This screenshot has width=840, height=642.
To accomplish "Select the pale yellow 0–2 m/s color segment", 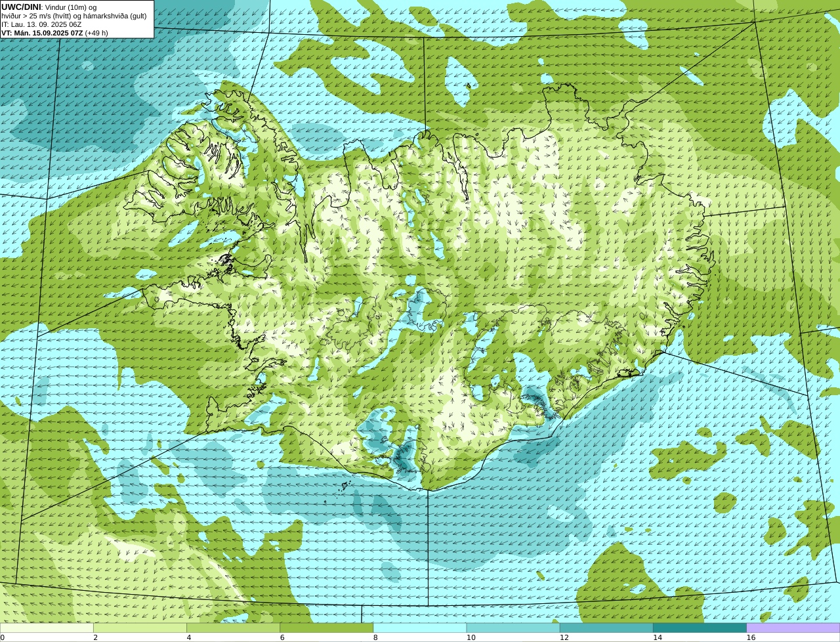I will tap(47, 628).
